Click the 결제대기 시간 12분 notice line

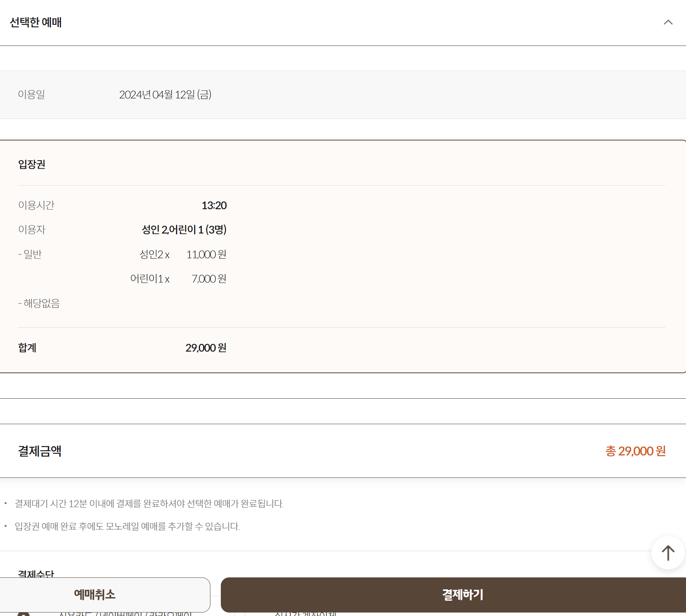coord(149,504)
